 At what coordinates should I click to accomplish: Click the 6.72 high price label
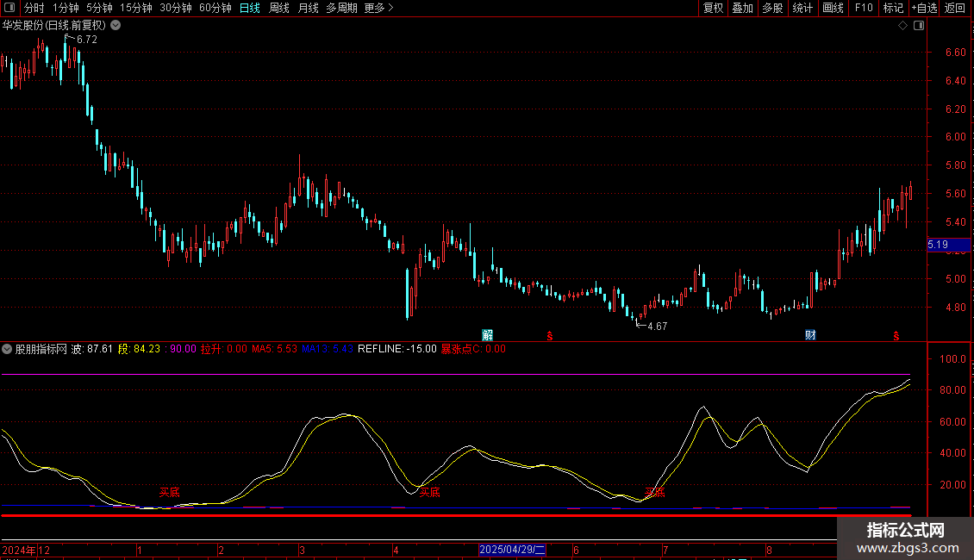(87, 40)
